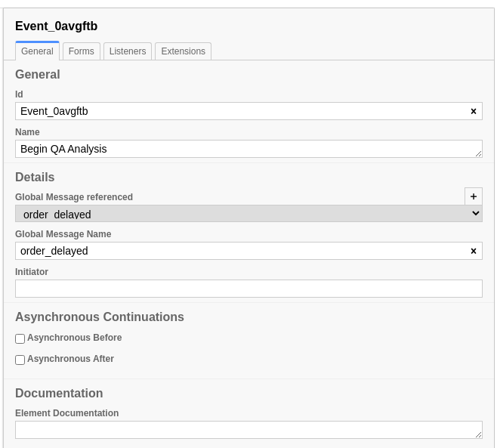Focus the Name field with Begin QA Analysis
The image size is (497, 448).
248,149
